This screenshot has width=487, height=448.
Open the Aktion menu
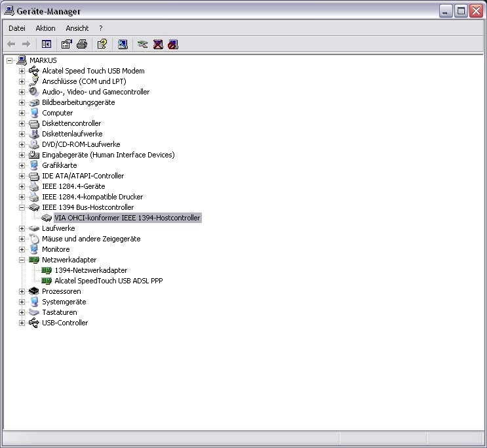(x=45, y=28)
